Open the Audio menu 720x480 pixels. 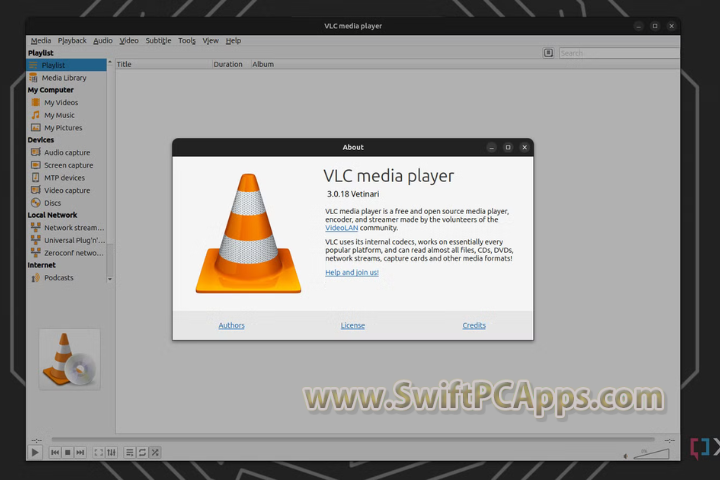pos(103,40)
